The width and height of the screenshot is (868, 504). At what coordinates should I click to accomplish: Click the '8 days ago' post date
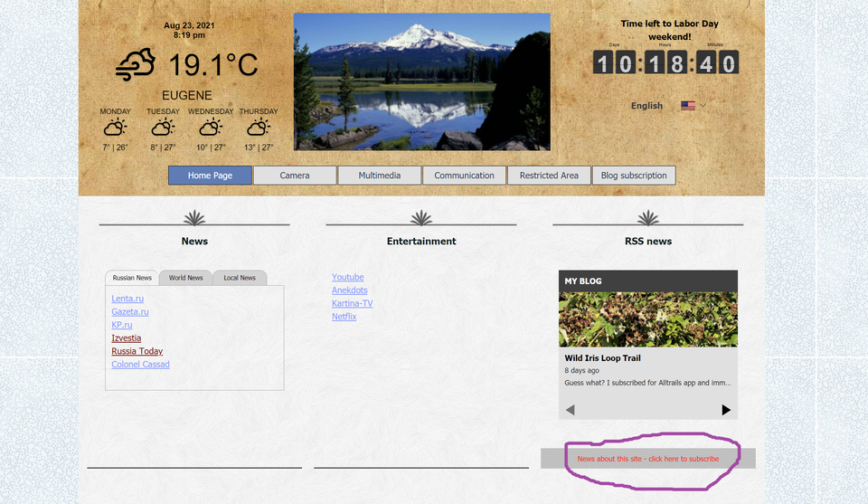tap(581, 370)
